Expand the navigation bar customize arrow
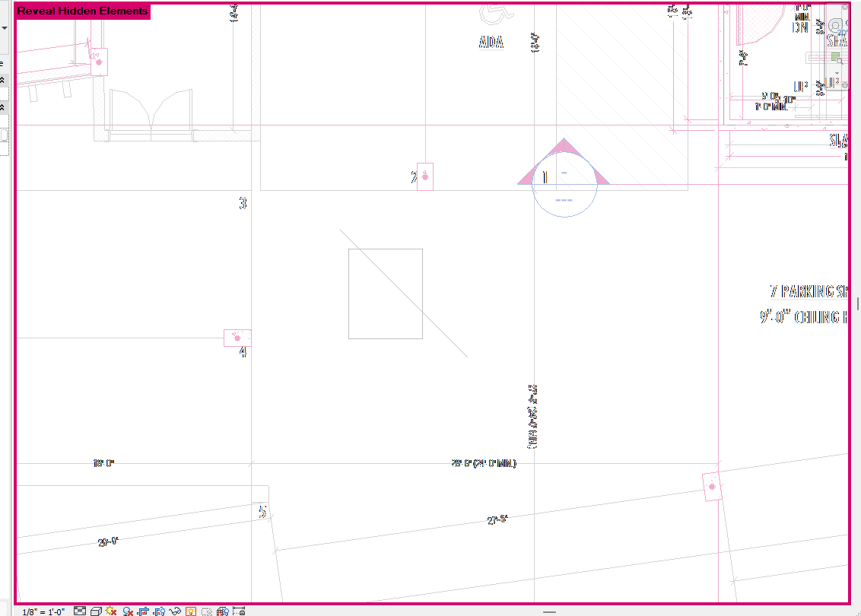The image size is (861, 616). 837,73
